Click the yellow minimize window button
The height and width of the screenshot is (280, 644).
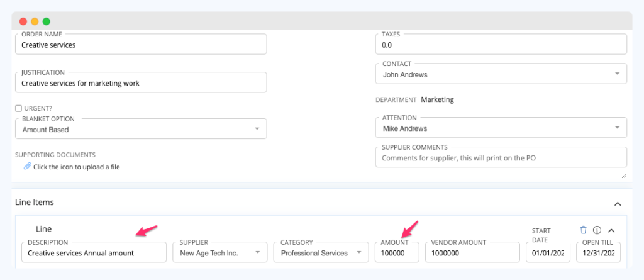[x=35, y=21]
